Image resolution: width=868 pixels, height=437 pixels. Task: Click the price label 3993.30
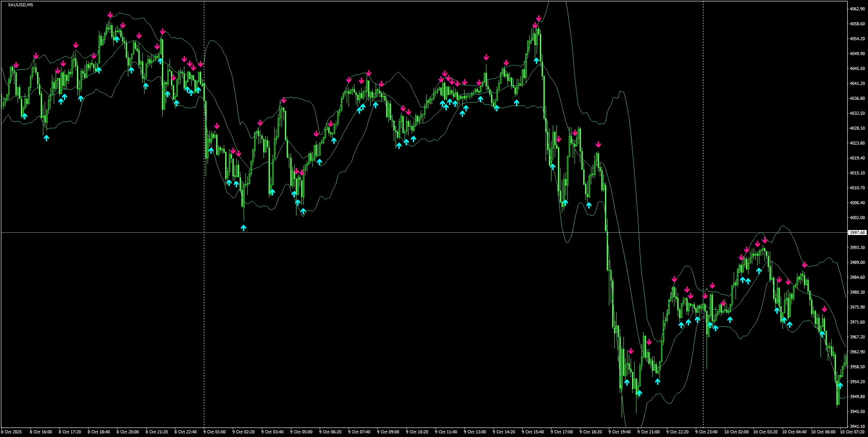[857, 248]
